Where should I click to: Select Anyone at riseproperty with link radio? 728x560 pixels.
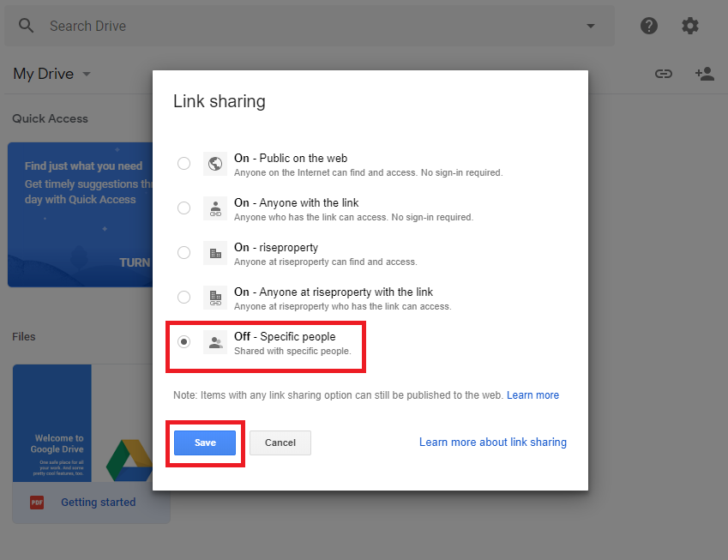click(184, 297)
